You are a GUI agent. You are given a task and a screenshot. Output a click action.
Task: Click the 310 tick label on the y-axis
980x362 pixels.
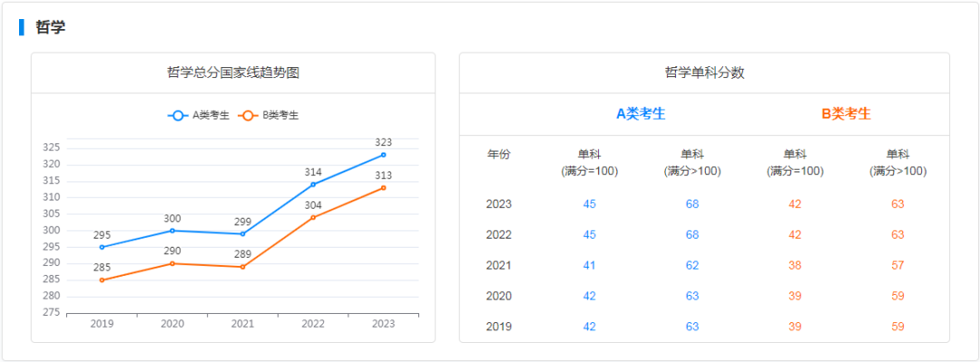[x=51, y=198]
